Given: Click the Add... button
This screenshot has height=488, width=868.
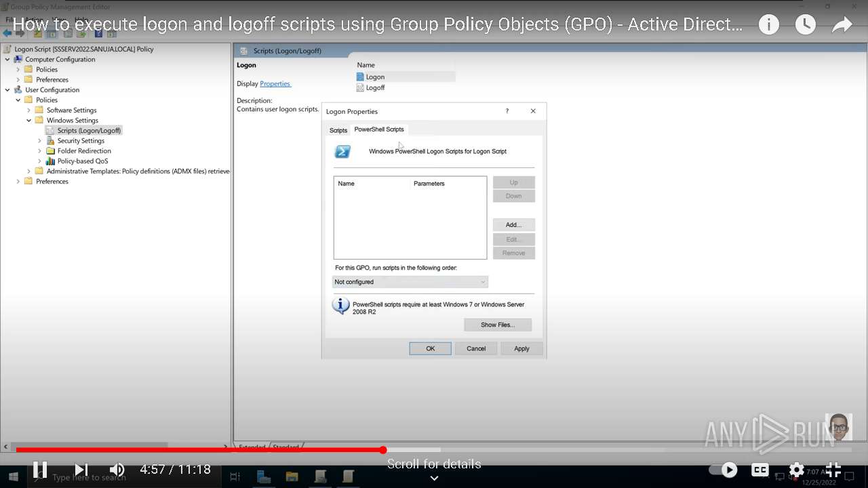Looking at the screenshot, I should [x=513, y=224].
